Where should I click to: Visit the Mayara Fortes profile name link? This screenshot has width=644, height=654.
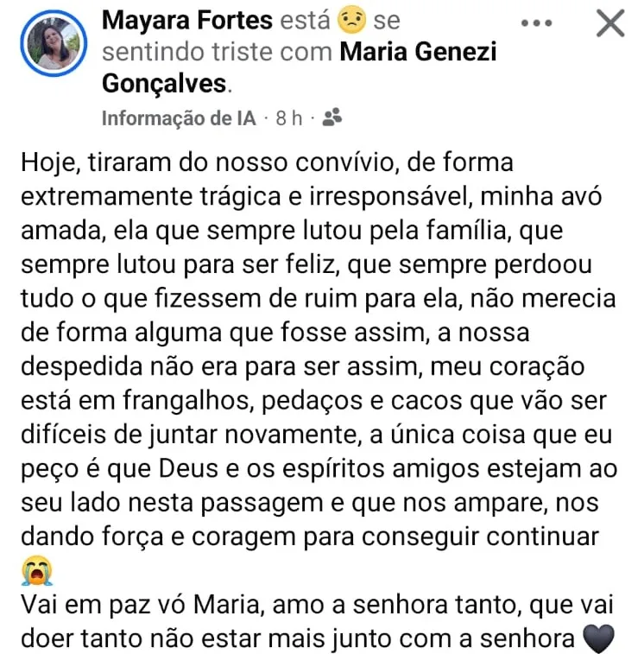187,20
